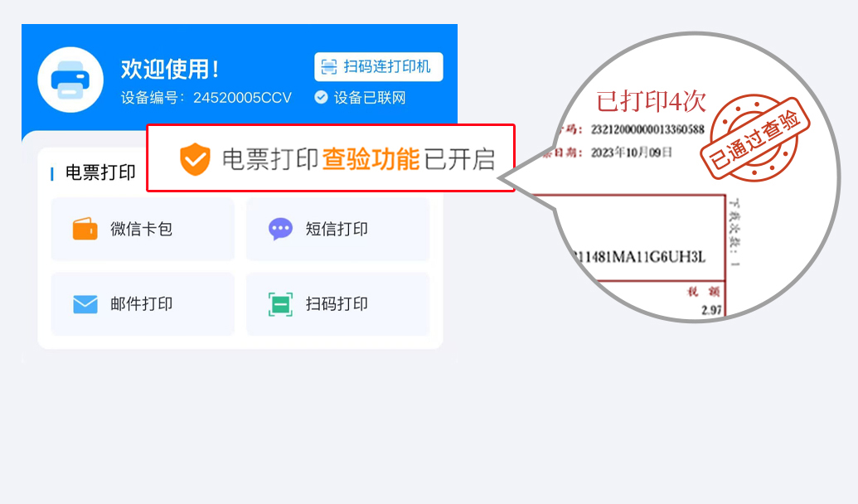858x504 pixels.
Task: Open 邮件打印 option
Action: coord(143,304)
